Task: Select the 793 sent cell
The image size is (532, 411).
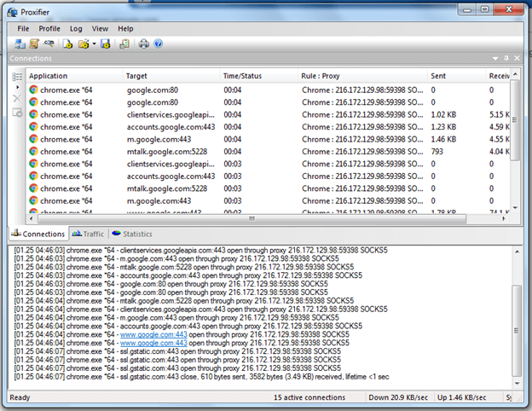Action: tap(437, 152)
